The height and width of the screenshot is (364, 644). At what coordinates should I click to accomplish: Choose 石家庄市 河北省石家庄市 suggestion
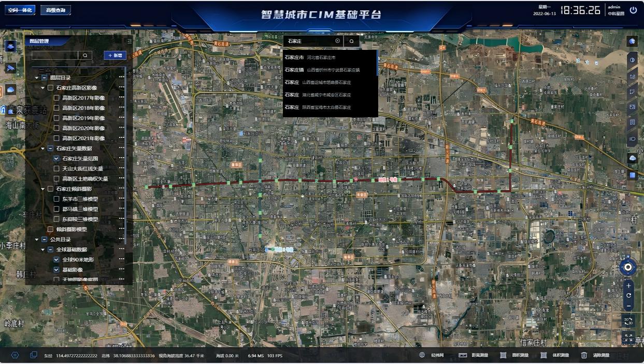coord(330,57)
